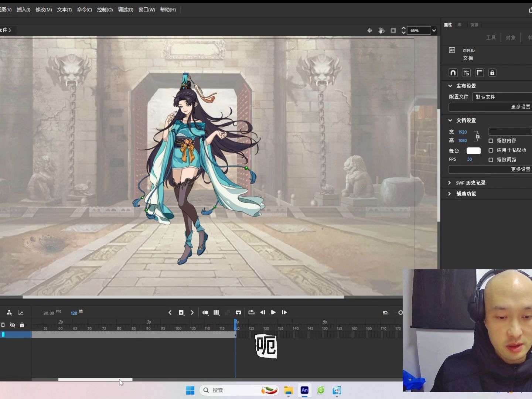Expand the SWF 历史记录 section
This screenshot has width=532, height=399.
450,183
